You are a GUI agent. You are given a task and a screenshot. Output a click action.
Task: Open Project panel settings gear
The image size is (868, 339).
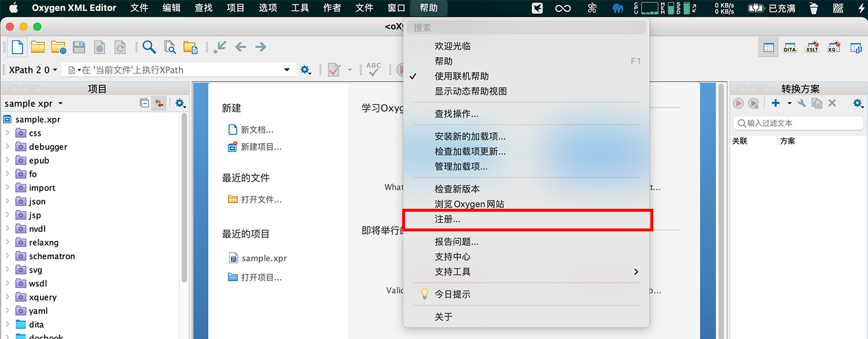click(180, 103)
